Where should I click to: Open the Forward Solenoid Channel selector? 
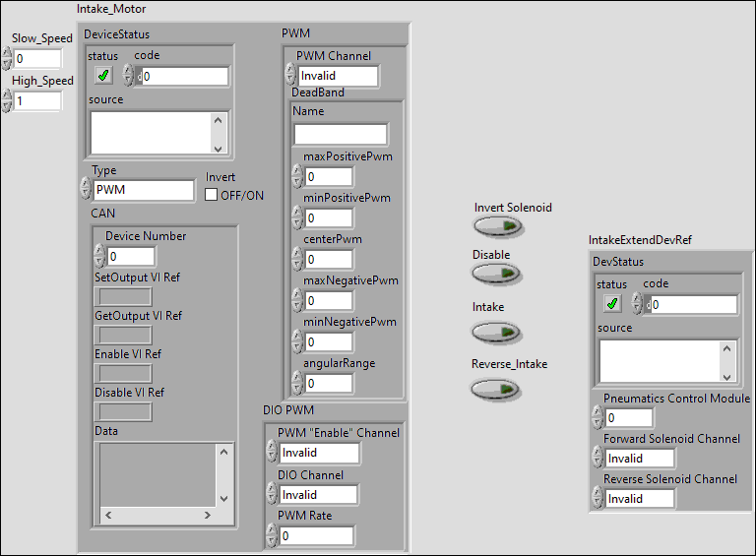coord(639,458)
